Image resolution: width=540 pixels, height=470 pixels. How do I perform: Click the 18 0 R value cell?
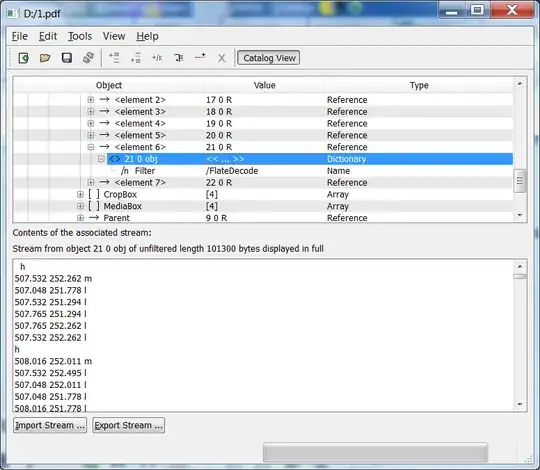[x=219, y=112]
